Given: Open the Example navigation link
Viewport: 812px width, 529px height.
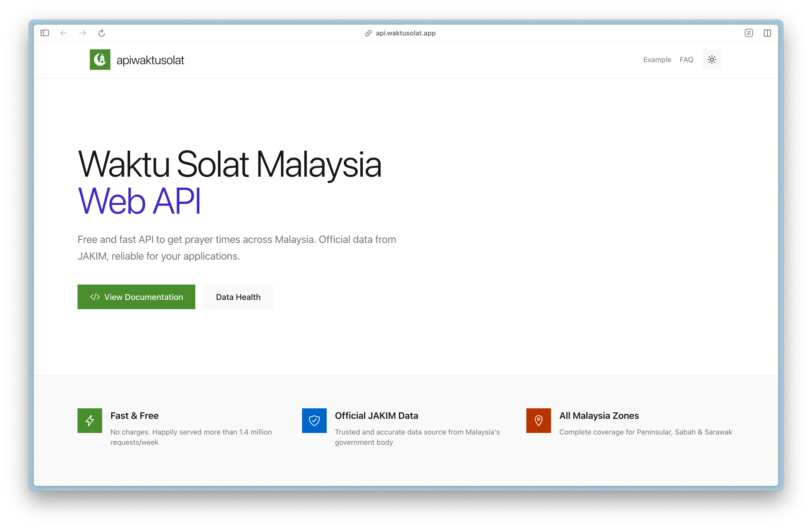Looking at the screenshot, I should (x=657, y=60).
